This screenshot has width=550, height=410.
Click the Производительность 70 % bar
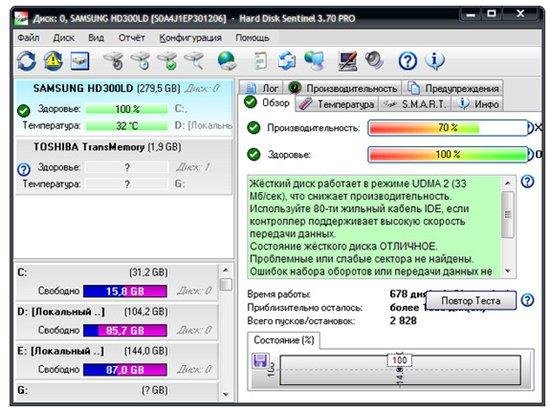[x=448, y=128]
